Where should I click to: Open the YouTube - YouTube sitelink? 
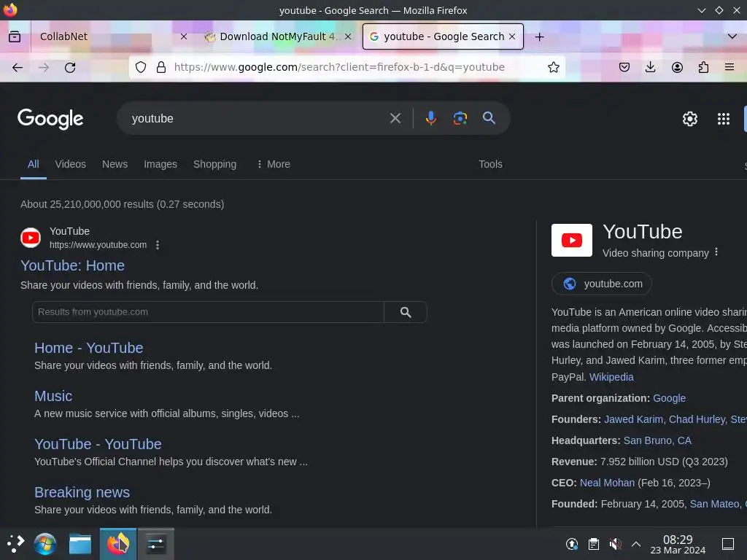(98, 444)
